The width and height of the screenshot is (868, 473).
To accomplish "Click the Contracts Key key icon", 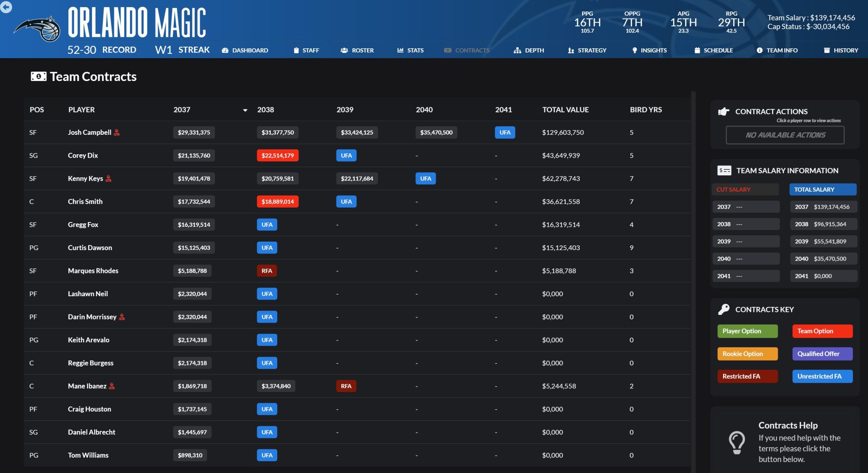I will (724, 309).
